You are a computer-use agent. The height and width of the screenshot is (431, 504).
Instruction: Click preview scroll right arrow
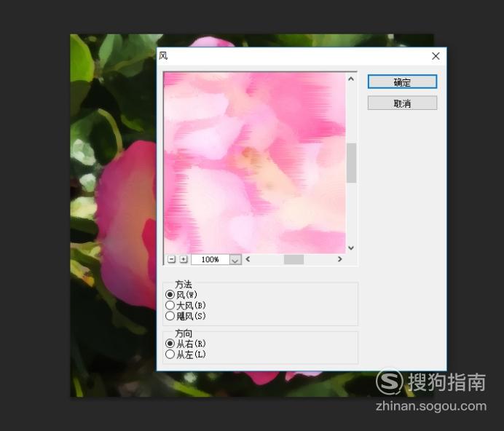click(x=339, y=259)
